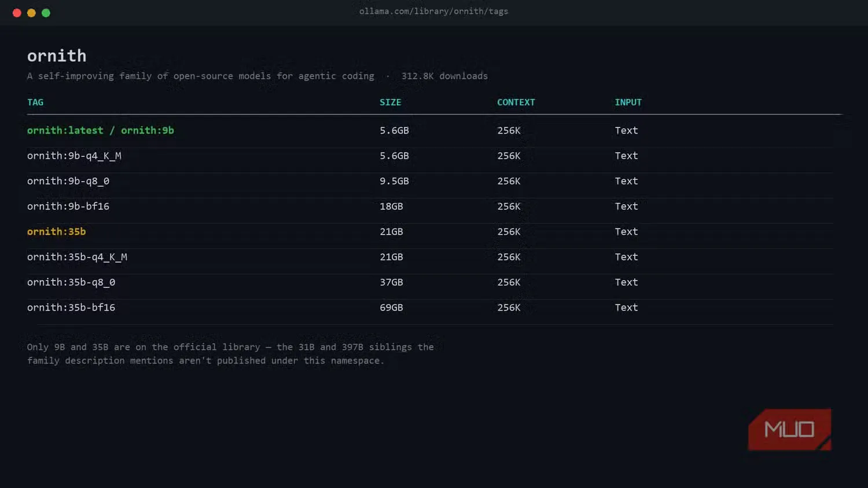Click the 312.8K downloads count

click(x=444, y=76)
